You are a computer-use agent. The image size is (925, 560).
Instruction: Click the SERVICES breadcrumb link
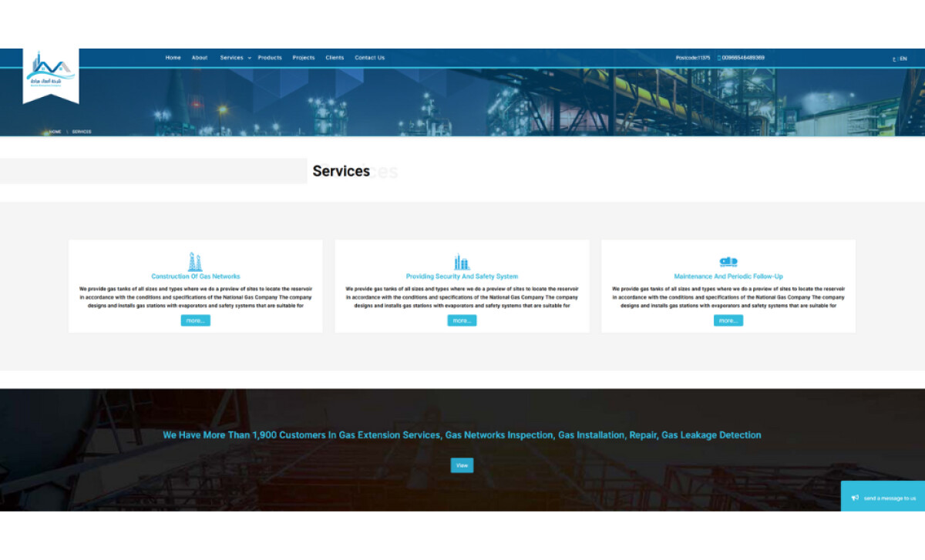click(81, 131)
